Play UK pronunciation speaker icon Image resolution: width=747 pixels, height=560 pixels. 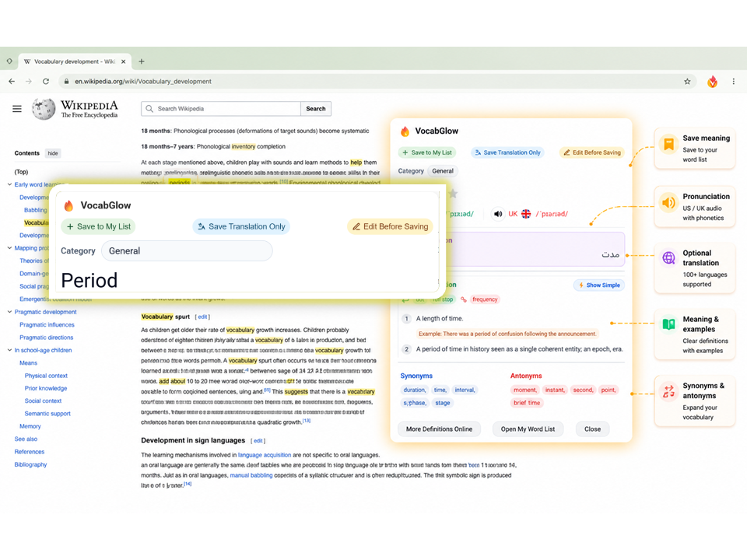[x=498, y=214]
